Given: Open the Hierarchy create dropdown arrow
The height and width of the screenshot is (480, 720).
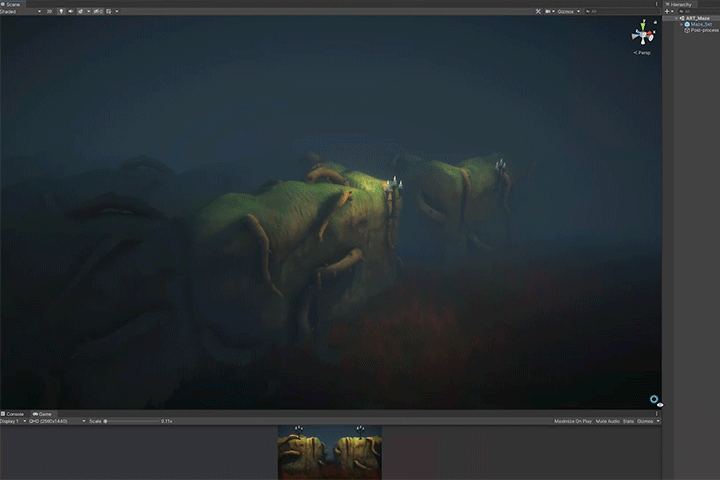Looking at the screenshot, I should click(672, 11).
